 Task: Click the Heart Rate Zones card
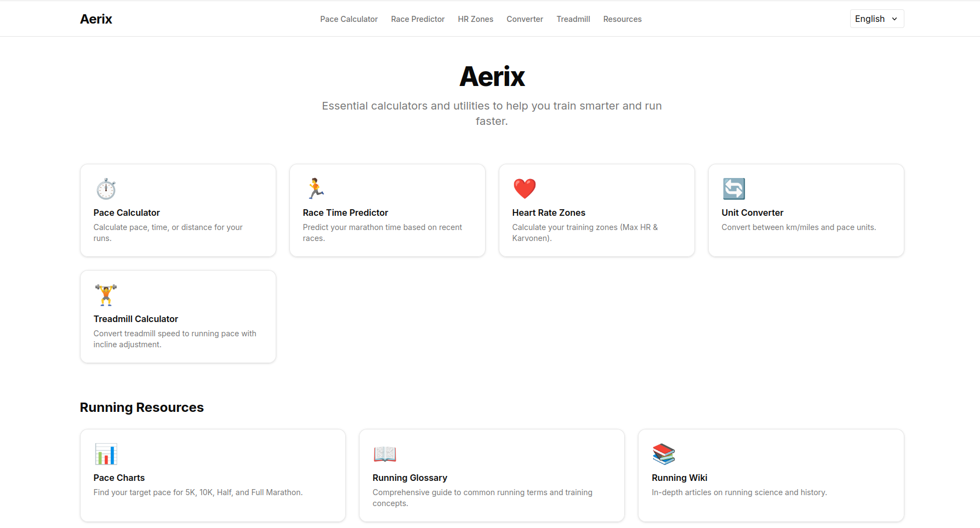click(596, 210)
